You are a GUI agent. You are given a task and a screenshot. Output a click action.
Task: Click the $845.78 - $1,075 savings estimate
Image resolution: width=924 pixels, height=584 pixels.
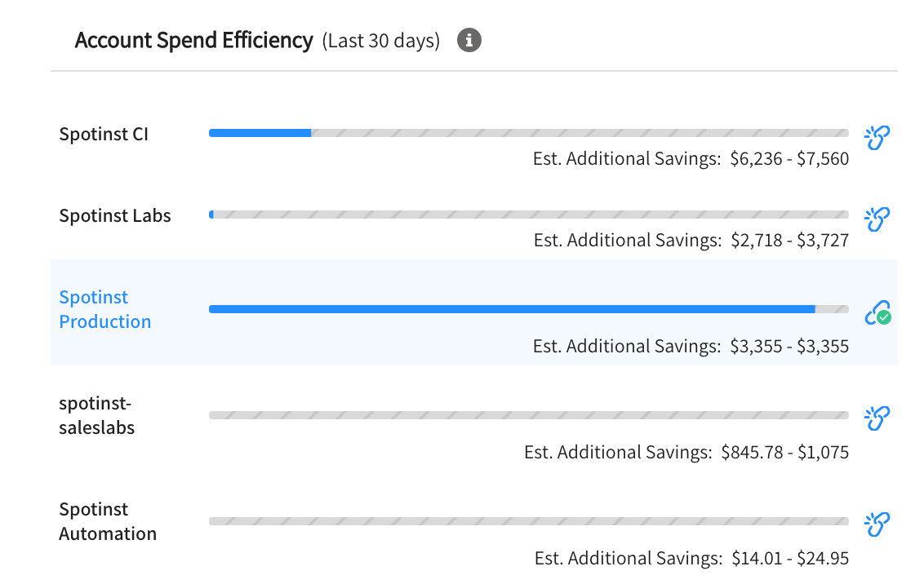click(785, 452)
